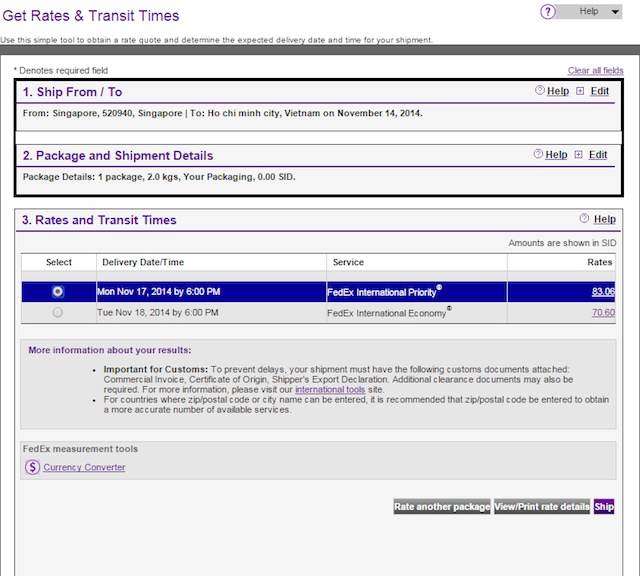Open Help link in Package and Shipment Details
Viewport: 640px width, 576px height.
click(556, 155)
